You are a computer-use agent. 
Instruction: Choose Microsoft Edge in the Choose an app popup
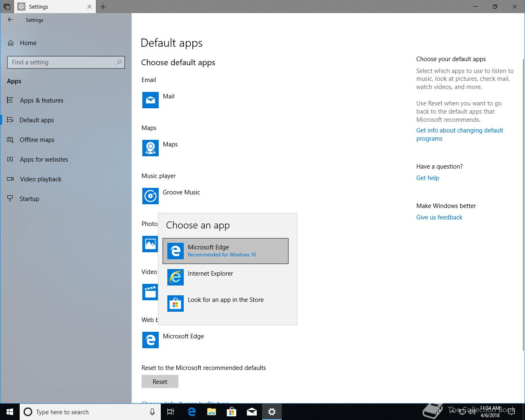(x=226, y=251)
